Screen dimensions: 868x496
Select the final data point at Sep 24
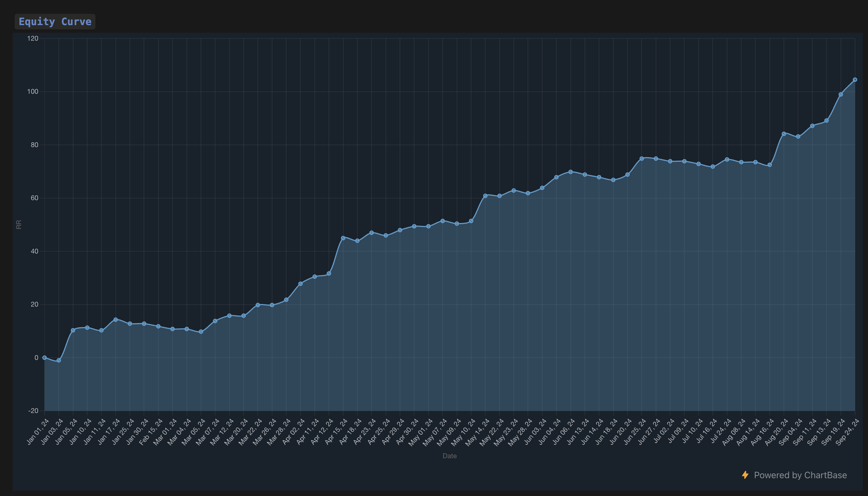pos(855,80)
